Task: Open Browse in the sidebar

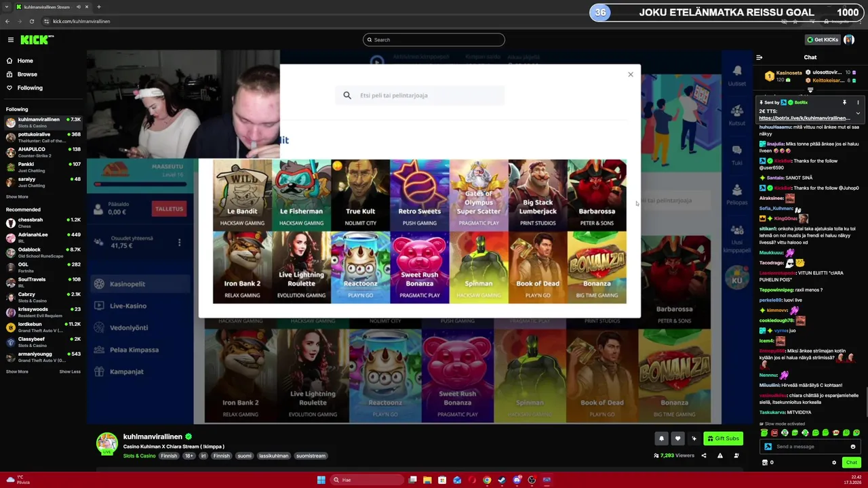Action: click(x=27, y=75)
